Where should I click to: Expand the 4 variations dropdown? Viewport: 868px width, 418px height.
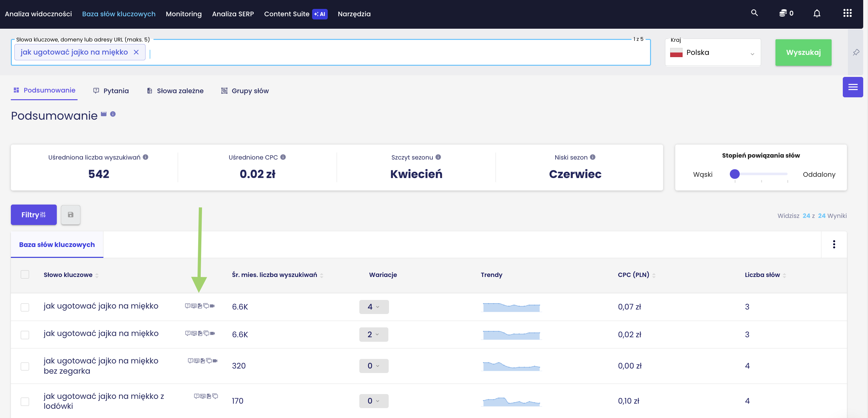coord(374,307)
